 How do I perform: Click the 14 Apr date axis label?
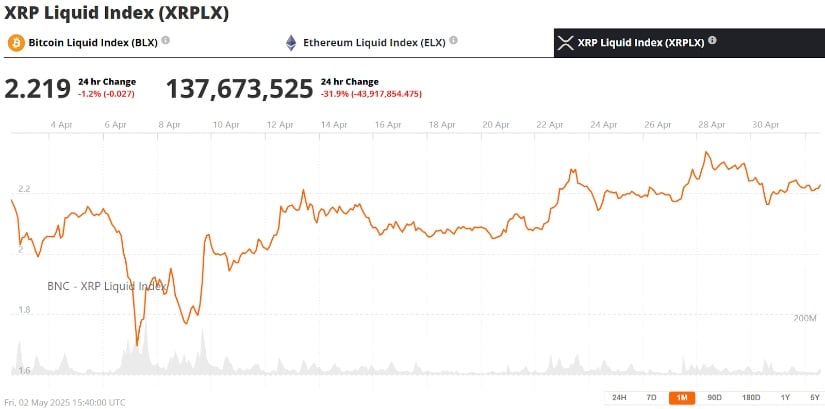(x=334, y=125)
